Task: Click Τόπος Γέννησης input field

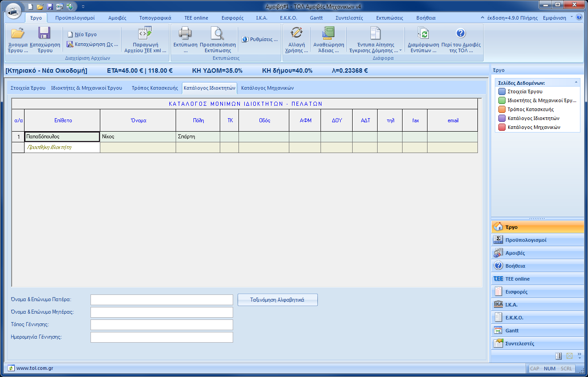Action: [x=162, y=325]
